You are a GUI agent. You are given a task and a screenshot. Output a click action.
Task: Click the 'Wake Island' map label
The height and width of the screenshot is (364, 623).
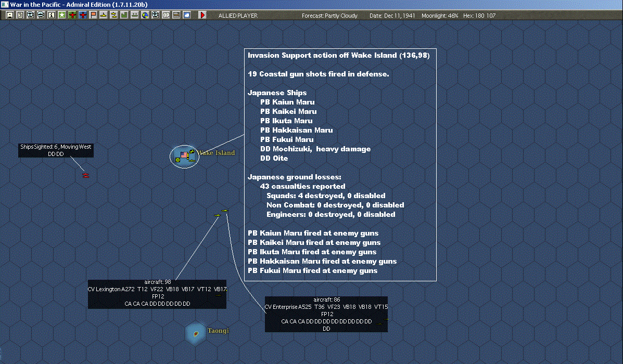(216, 153)
